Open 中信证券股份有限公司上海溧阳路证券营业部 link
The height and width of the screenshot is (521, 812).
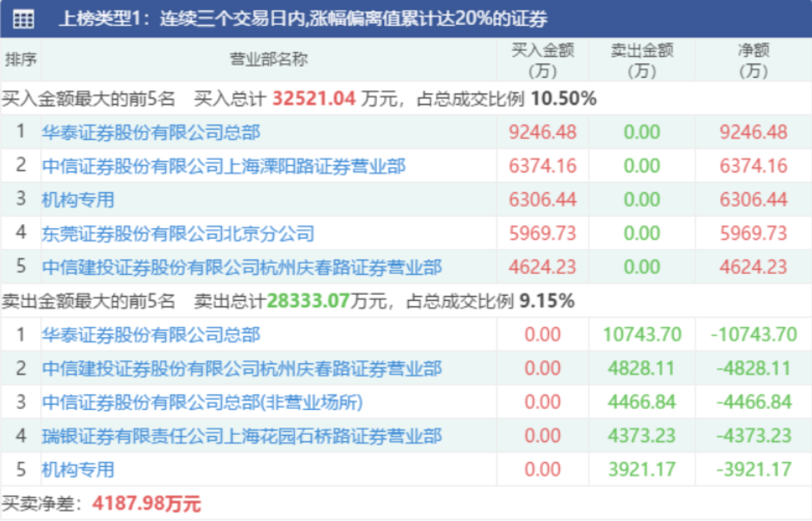click(223, 166)
